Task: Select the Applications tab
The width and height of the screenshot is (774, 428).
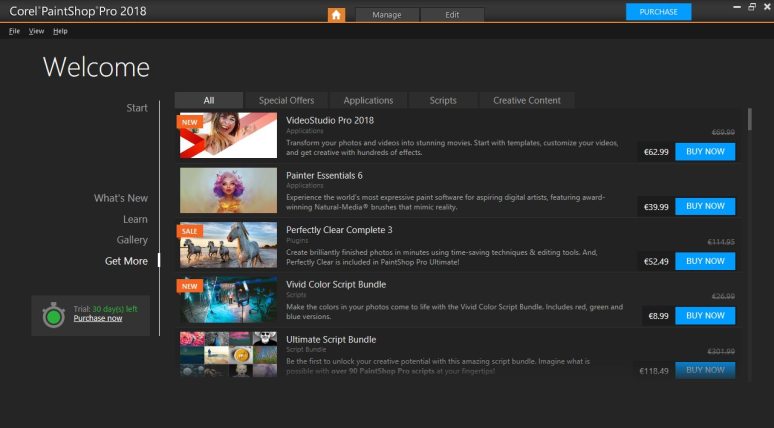Action: click(368, 100)
